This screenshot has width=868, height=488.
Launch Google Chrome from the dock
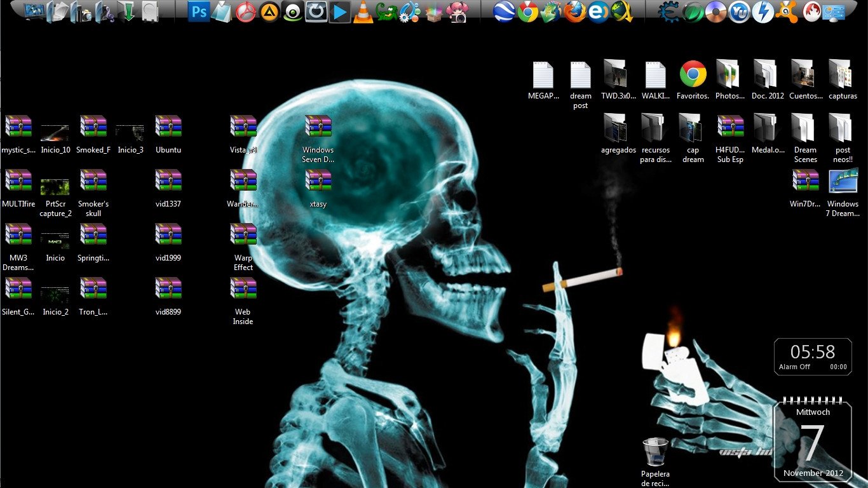click(527, 11)
